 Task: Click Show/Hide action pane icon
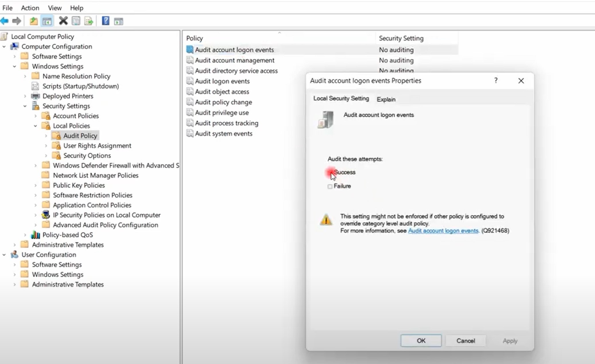click(x=119, y=21)
